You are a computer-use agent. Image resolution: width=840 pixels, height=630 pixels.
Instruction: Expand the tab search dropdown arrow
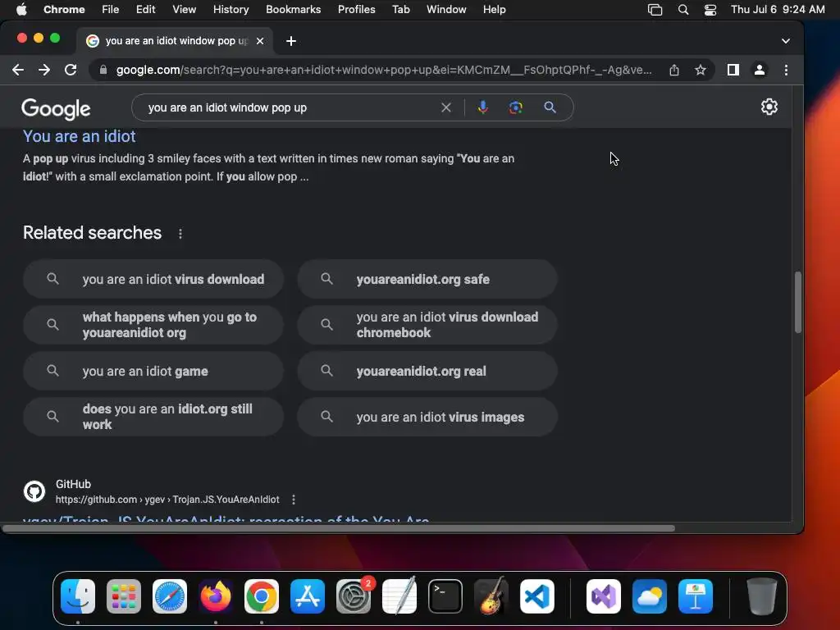pos(785,41)
